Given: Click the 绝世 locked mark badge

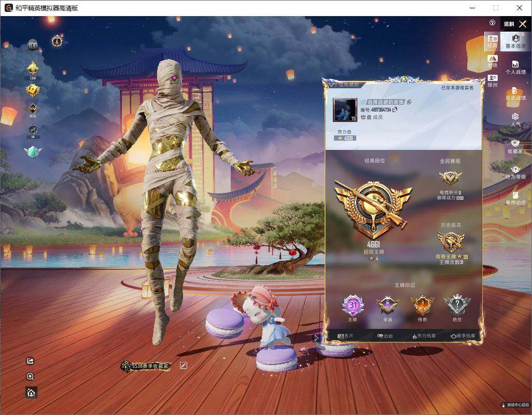Looking at the screenshot, I should tap(457, 305).
